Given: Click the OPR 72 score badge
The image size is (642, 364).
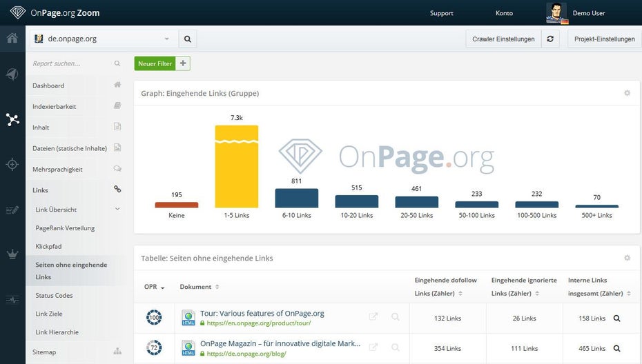Looking at the screenshot, I should pos(154,347).
